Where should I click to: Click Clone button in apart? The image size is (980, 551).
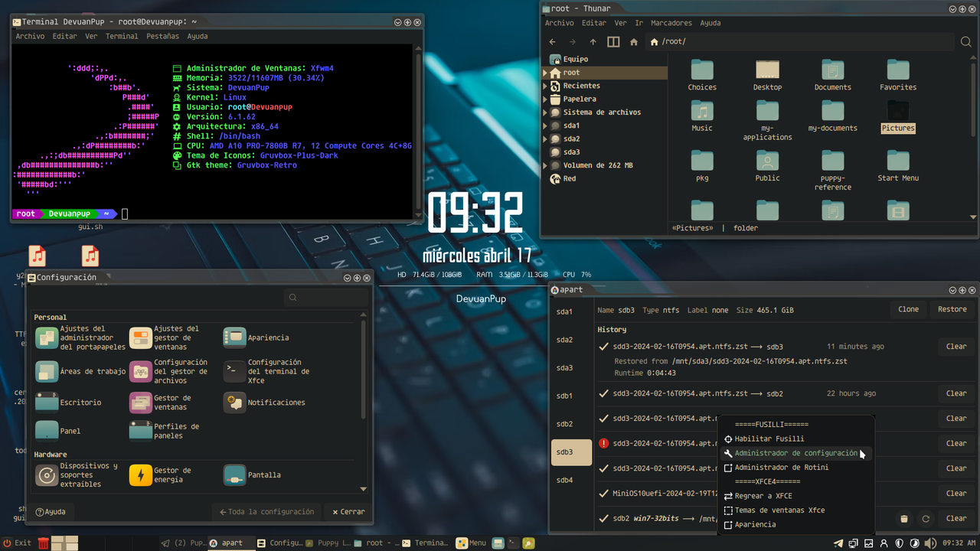pyautogui.click(x=908, y=309)
